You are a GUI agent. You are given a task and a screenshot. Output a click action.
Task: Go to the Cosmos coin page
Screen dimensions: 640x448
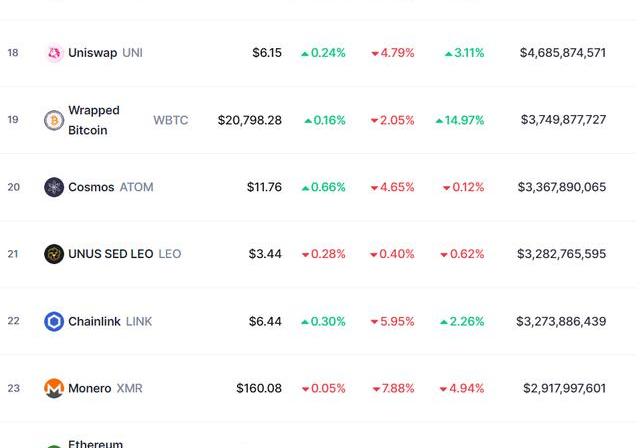[x=91, y=187]
